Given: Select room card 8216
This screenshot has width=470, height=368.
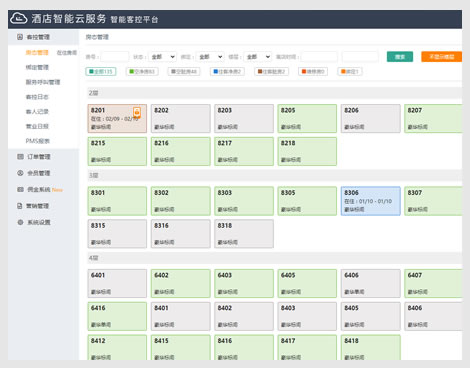Looking at the screenshot, I should [x=180, y=151].
